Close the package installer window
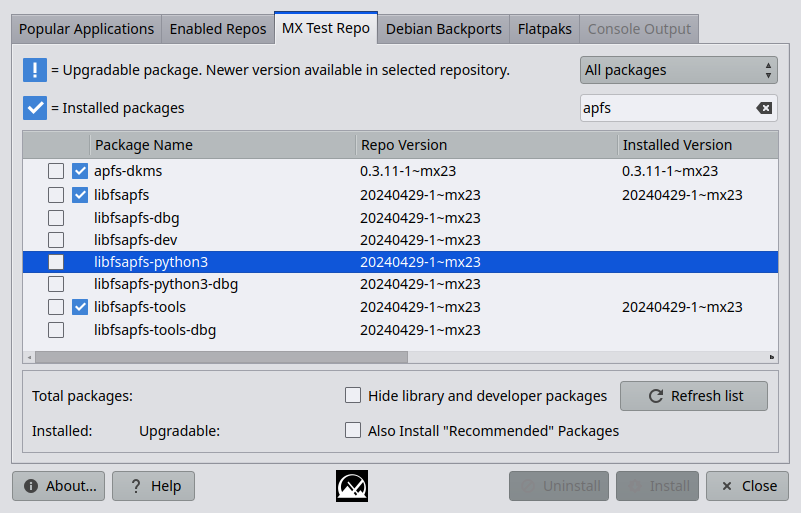 pyautogui.click(x=747, y=486)
